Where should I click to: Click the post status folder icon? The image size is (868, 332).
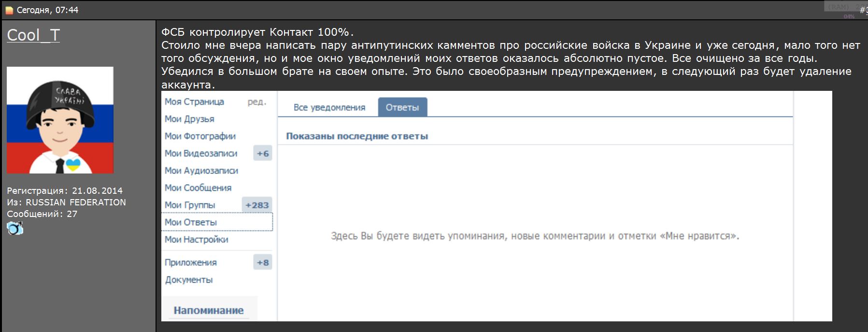[x=9, y=10]
